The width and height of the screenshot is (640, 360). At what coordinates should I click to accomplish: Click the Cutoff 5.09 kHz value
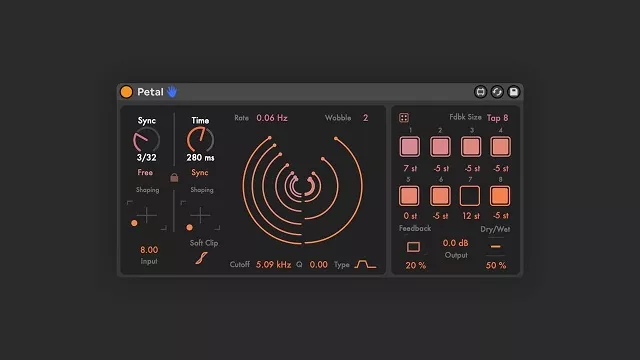pos(273,264)
